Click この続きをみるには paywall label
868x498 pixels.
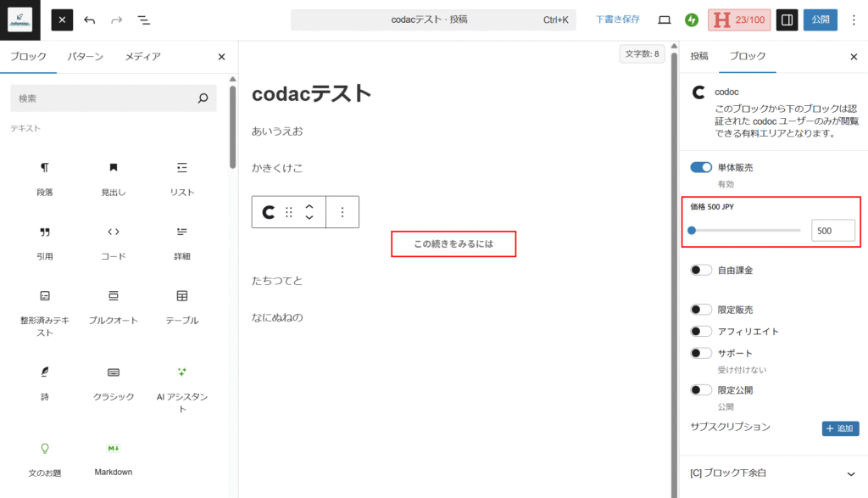click(x=453, y=243)
